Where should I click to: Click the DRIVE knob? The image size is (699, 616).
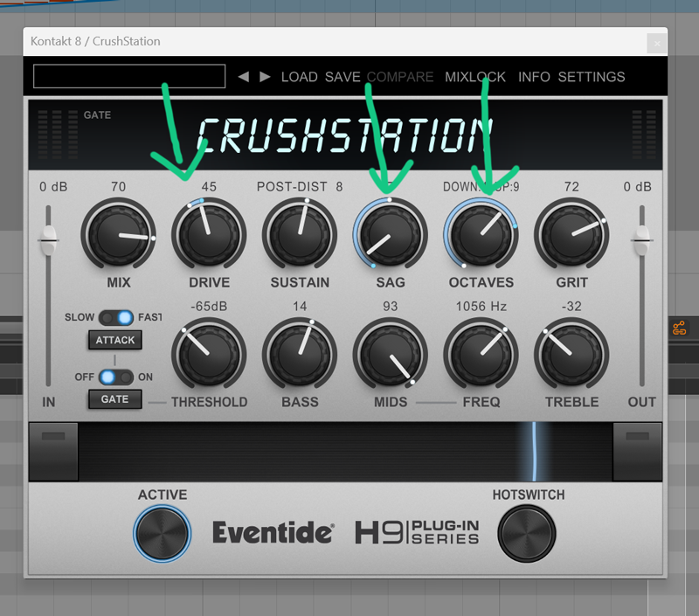pyautogui.click(x=209, y=234)
